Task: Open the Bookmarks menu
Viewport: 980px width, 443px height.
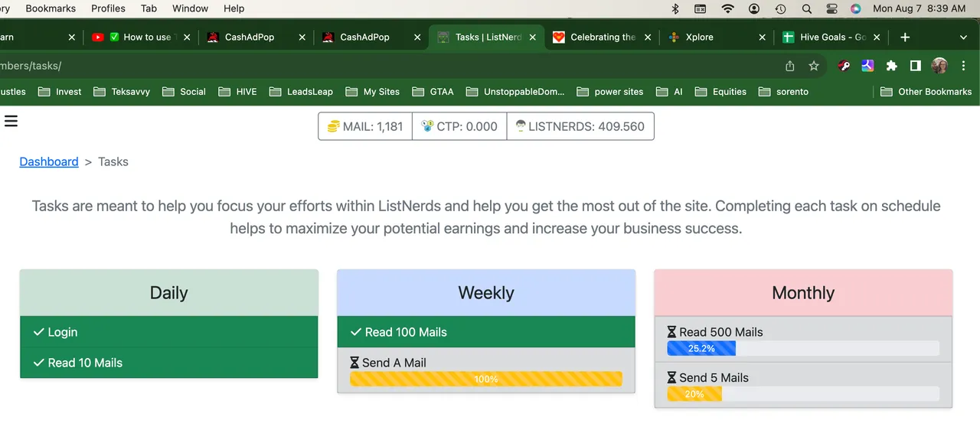Action: 51,8
